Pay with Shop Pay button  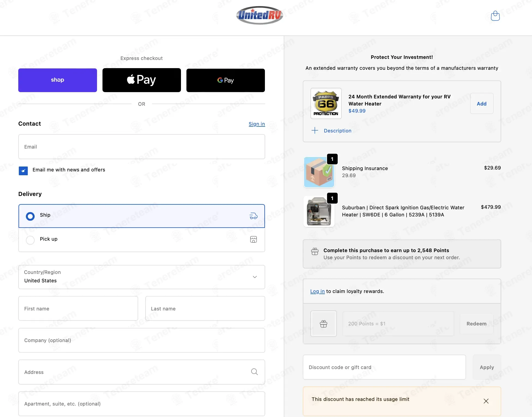pos(58,80)
